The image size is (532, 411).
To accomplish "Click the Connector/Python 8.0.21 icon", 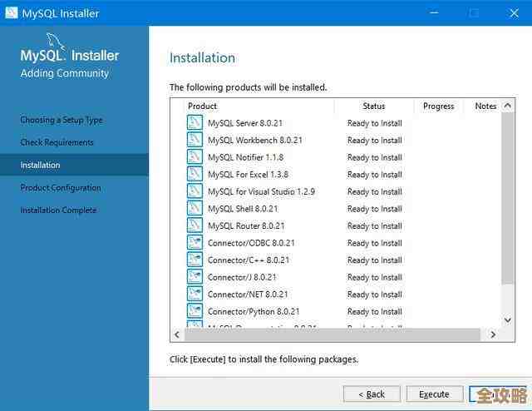I will pos(195,311).
